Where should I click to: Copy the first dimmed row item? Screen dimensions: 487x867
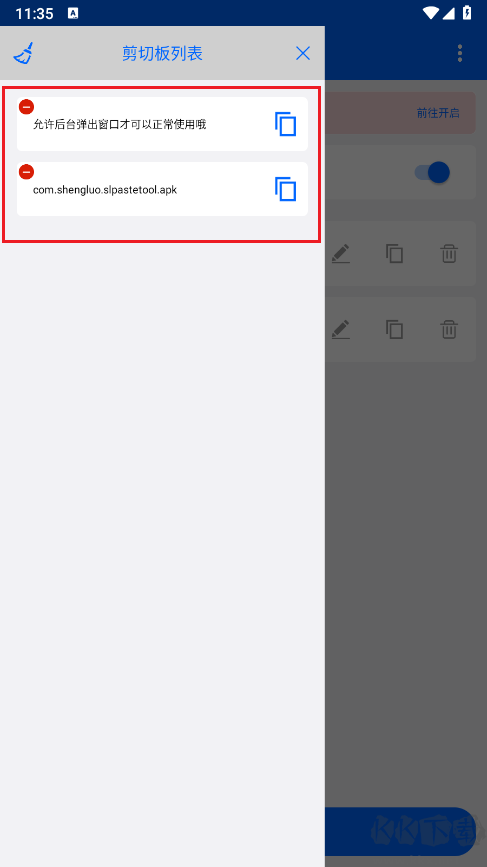tap(394, 254)
